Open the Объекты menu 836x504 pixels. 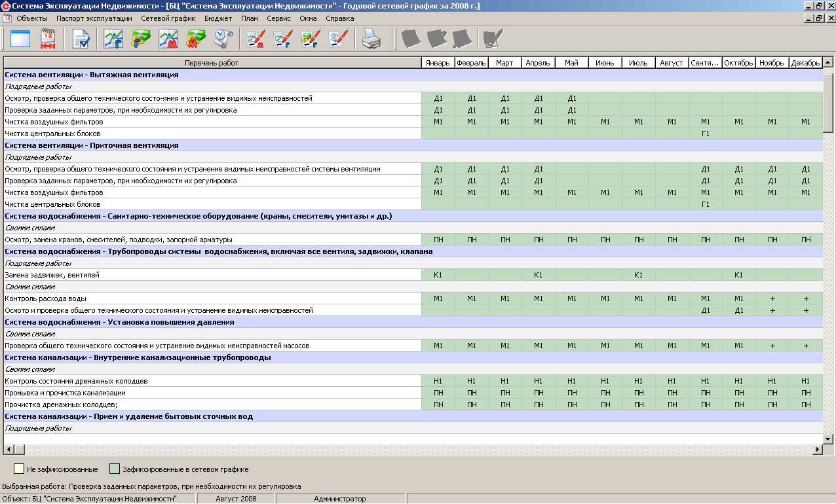click(33, 18)
